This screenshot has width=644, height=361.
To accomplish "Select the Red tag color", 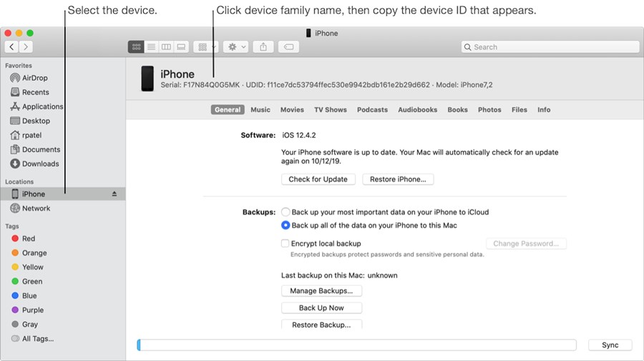I will (28, 239).
